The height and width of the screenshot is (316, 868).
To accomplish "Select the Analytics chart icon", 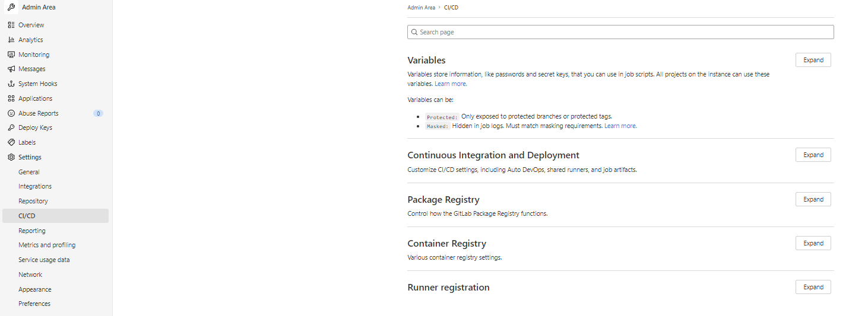I will (x=11, y=40).
